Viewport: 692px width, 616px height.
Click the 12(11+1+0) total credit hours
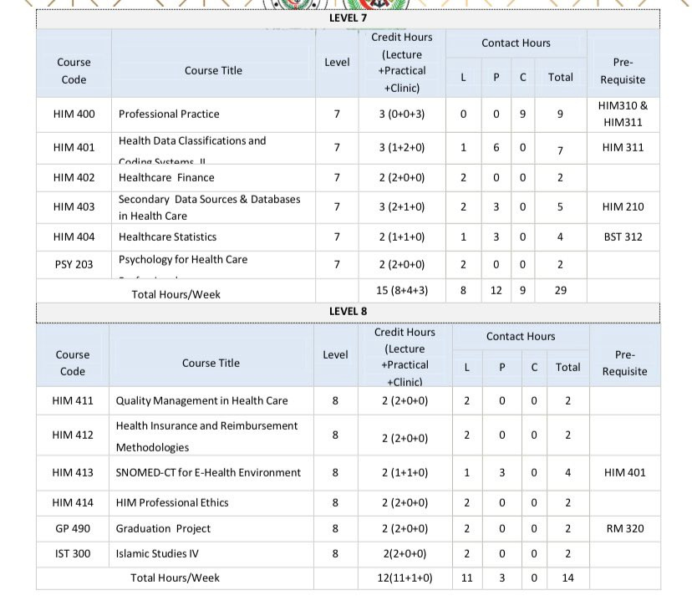[405, 578]
